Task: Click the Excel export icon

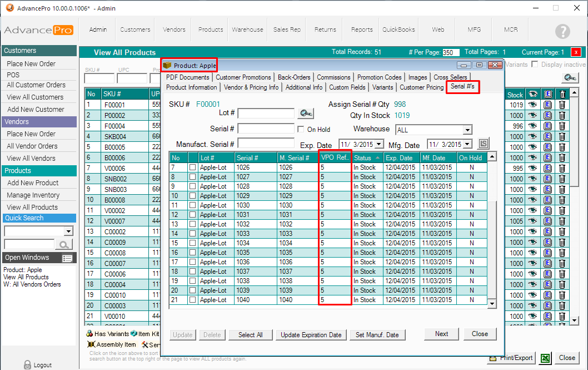Action: click(546, 358)
